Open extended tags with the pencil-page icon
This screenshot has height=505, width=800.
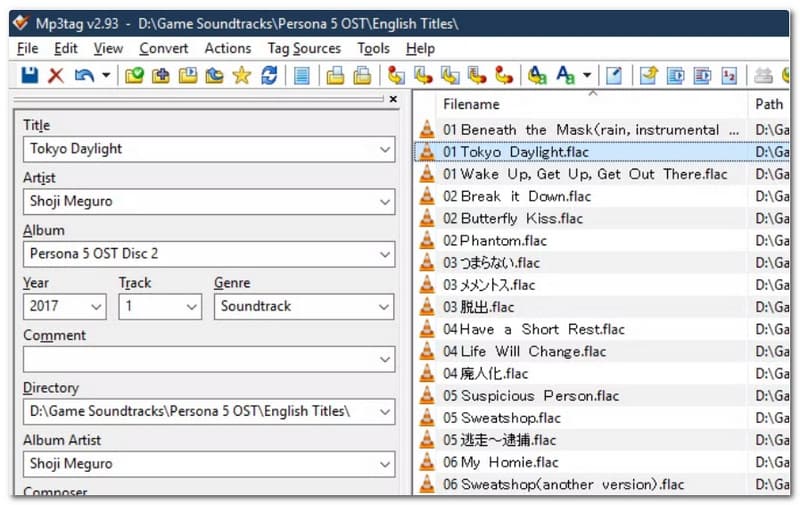(x=614, y=75)
